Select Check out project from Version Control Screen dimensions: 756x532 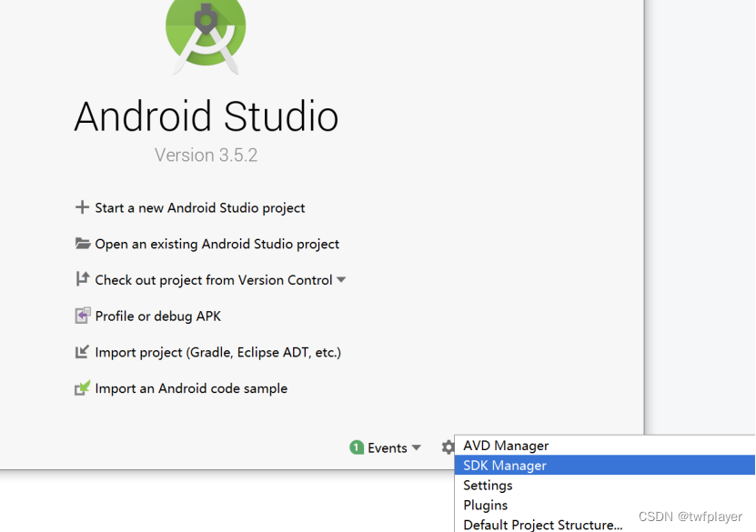click(x=214, y=280)
